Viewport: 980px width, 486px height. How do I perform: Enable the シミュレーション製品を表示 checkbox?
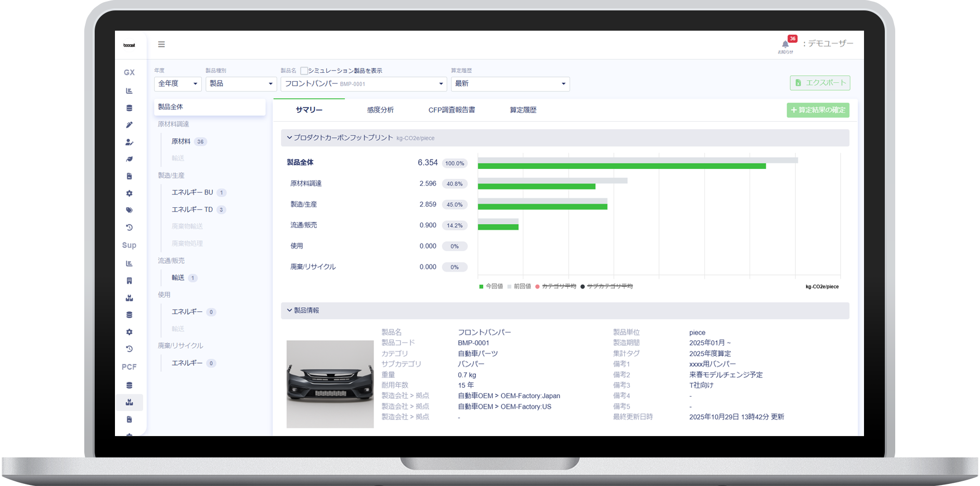tap(304, 71)
